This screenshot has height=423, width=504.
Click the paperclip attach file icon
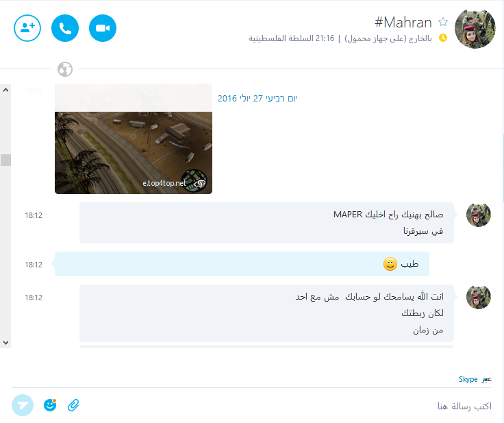pos(73,405)
